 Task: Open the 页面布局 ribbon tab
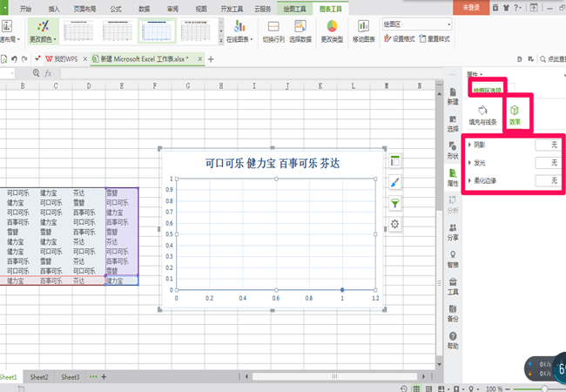[x=84, y=9]
